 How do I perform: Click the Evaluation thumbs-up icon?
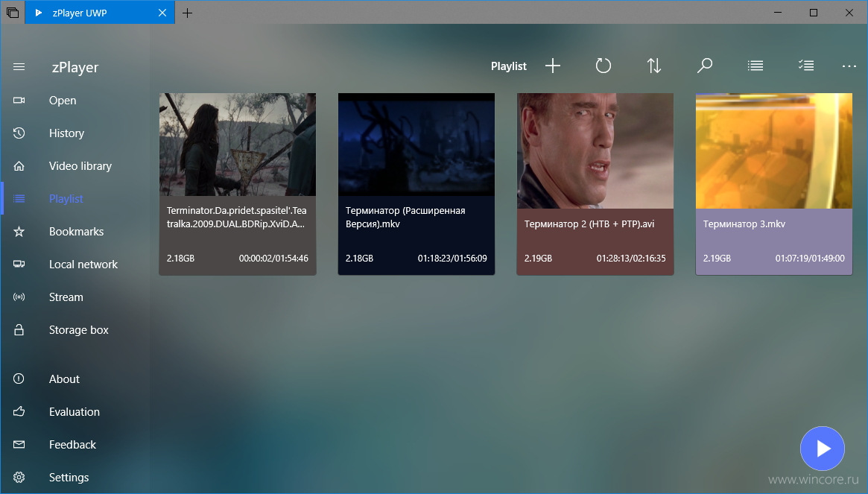[x=19, y=411]
